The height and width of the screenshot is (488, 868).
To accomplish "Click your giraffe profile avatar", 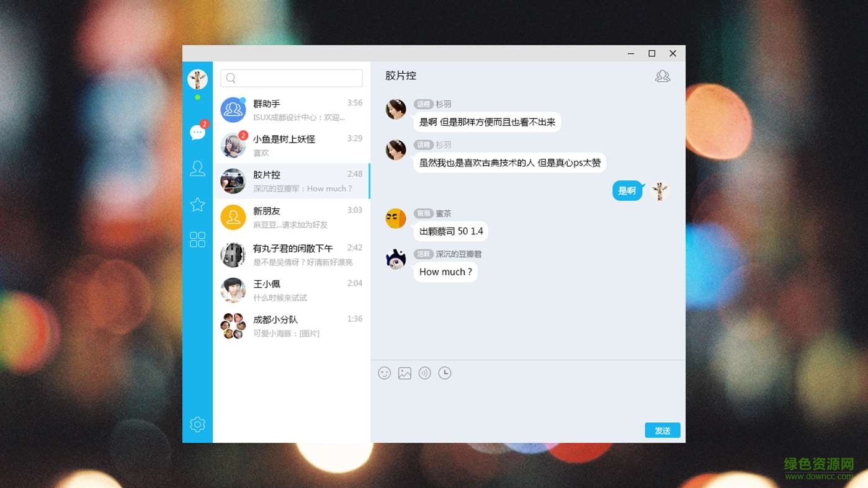I will point(197,79).
